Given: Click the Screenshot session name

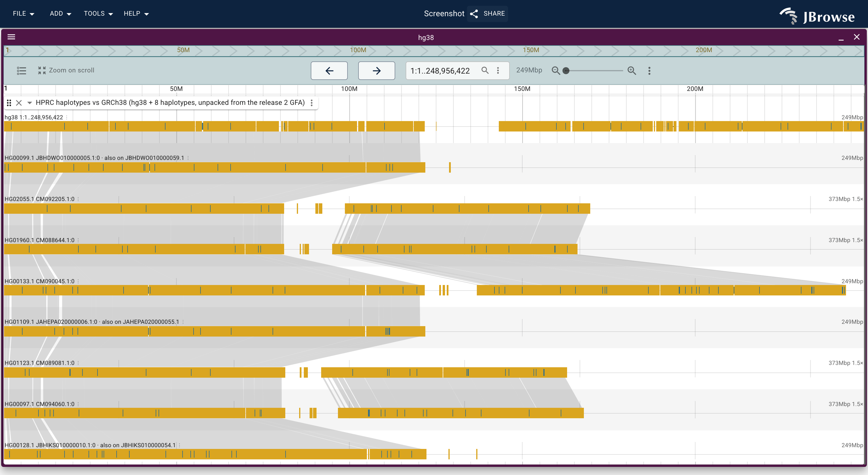Looking at the screenshot, I should tap(444, 14).
